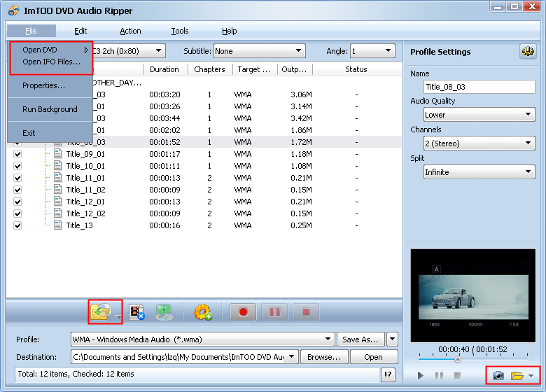Uncheck the Title_13 checkbox
The width and height of the screenshot is (546, 392).
click(x=17, y=225)
